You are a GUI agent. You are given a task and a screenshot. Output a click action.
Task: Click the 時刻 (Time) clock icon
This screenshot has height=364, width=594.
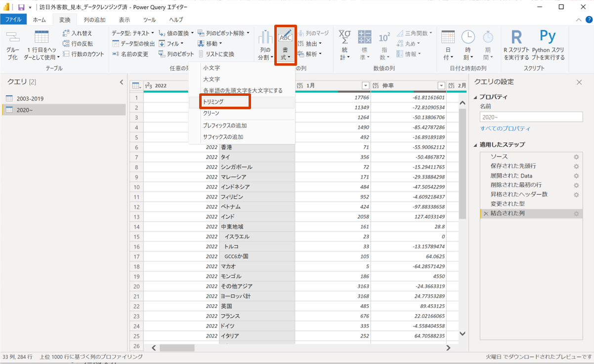[468, 37]
